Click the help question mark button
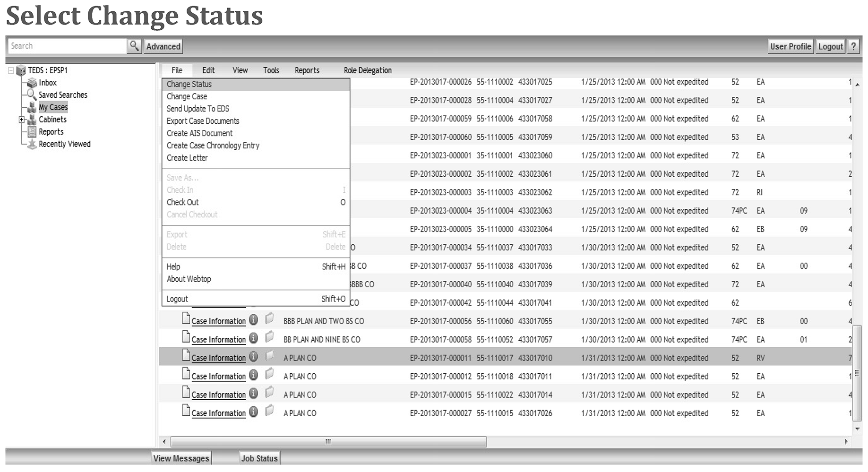The image size is (868, 472). point(853,46)
